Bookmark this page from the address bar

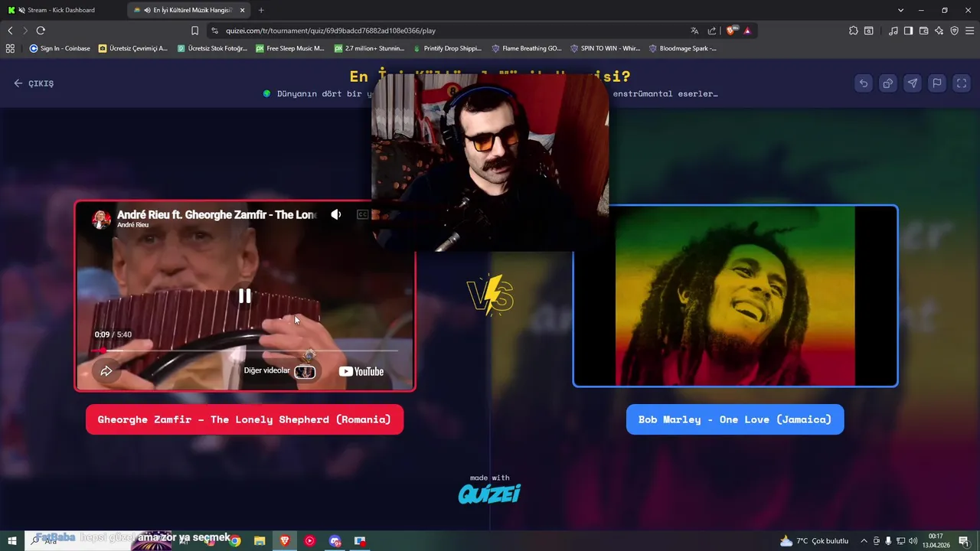tap(194, 31)
